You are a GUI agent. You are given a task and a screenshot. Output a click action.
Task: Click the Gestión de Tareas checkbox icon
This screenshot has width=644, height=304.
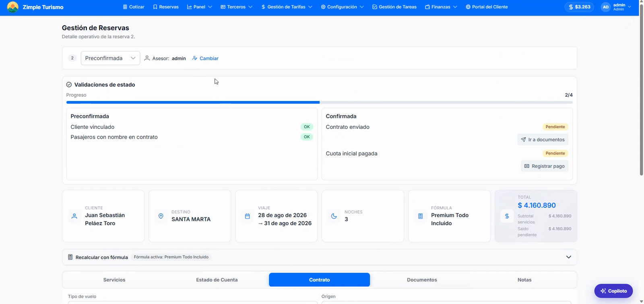375,7
